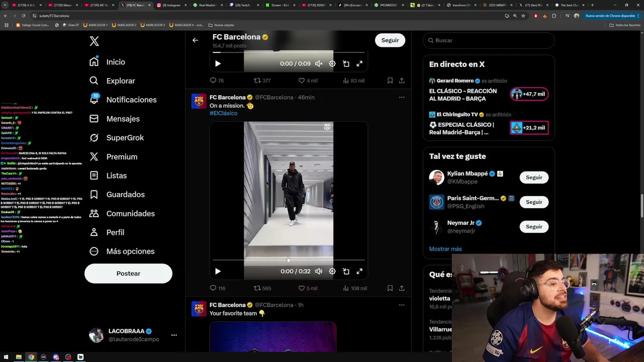The image size is (644, 362).
Task: Toggle picture-in-picture for the 0:32 video
Action: click(x=346, y=271)
